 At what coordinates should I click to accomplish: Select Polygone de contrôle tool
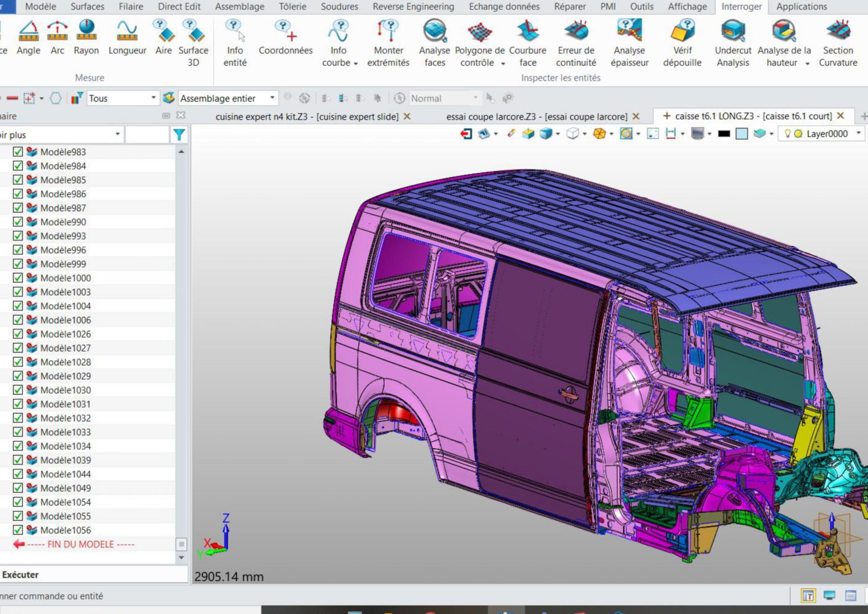click(480, 43)
